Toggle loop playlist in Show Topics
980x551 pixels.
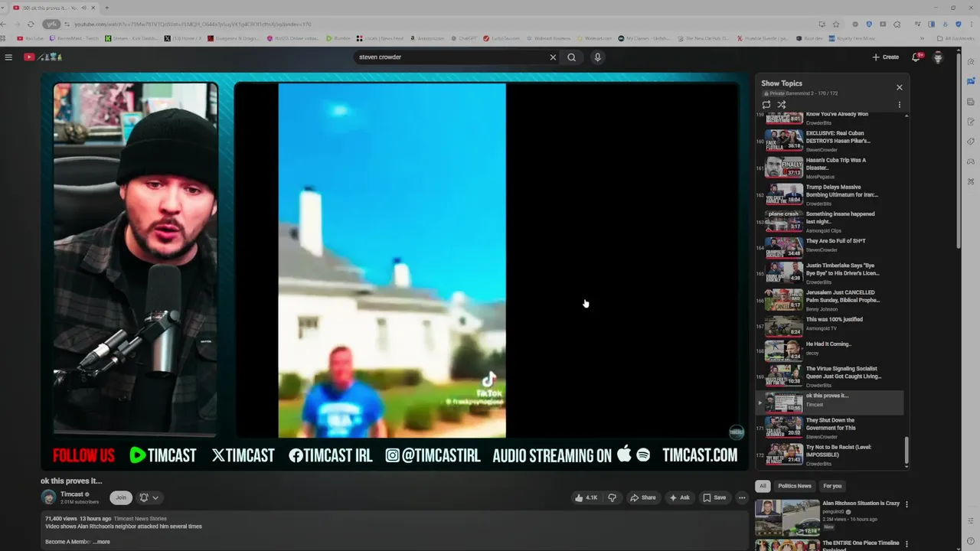(766, 105)
